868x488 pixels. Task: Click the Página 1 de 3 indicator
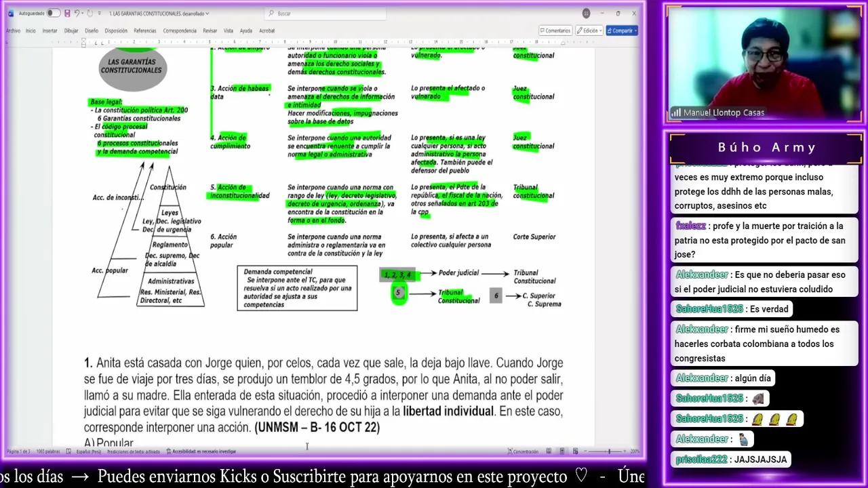[x=18, y=451]
